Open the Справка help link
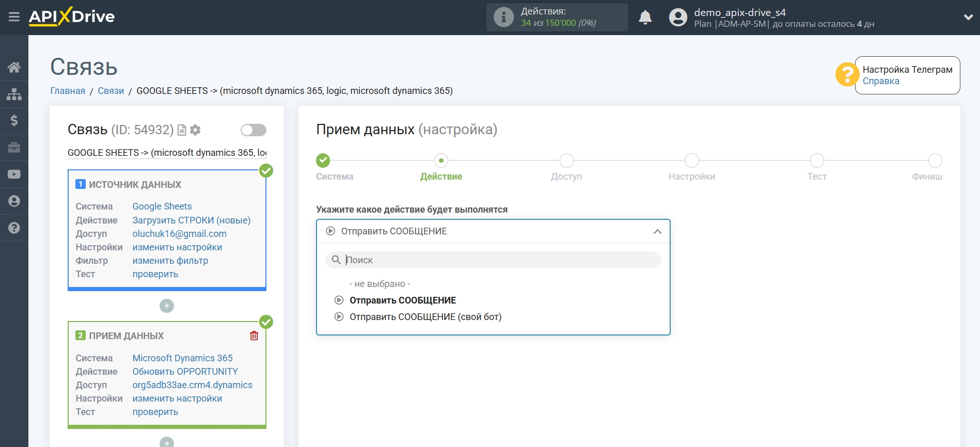Screen dimensions: 980x447 click(881, 81)
